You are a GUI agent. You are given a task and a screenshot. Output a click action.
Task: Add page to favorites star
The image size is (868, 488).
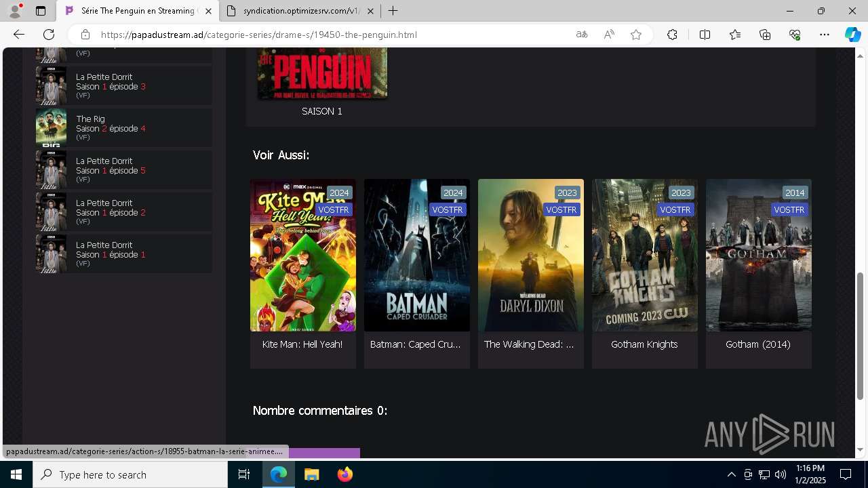636,35
